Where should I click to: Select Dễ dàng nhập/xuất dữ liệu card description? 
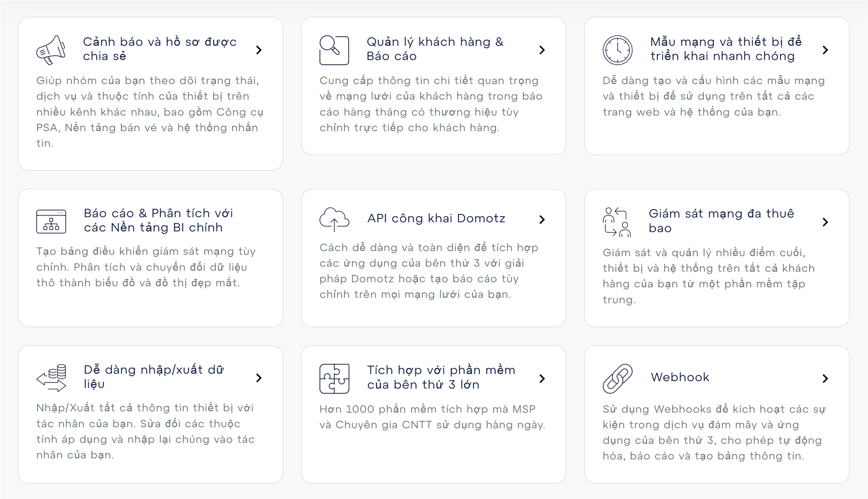(145, 431)
